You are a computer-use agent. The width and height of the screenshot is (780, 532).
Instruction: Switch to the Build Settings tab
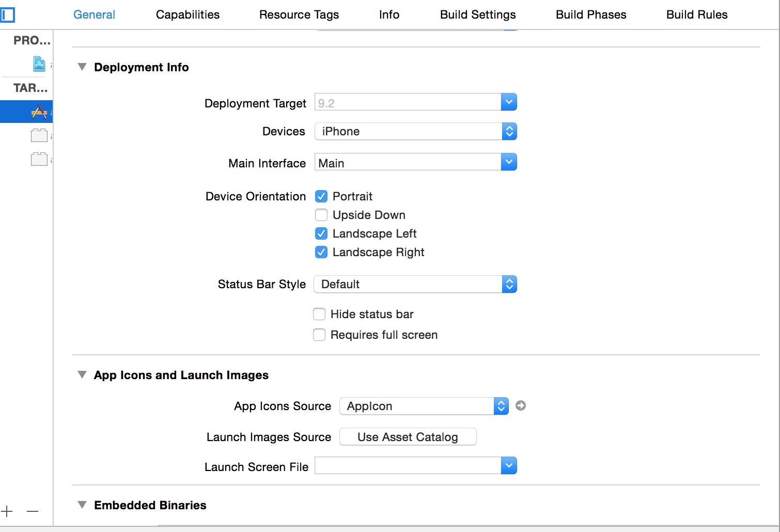pos(478,14)
